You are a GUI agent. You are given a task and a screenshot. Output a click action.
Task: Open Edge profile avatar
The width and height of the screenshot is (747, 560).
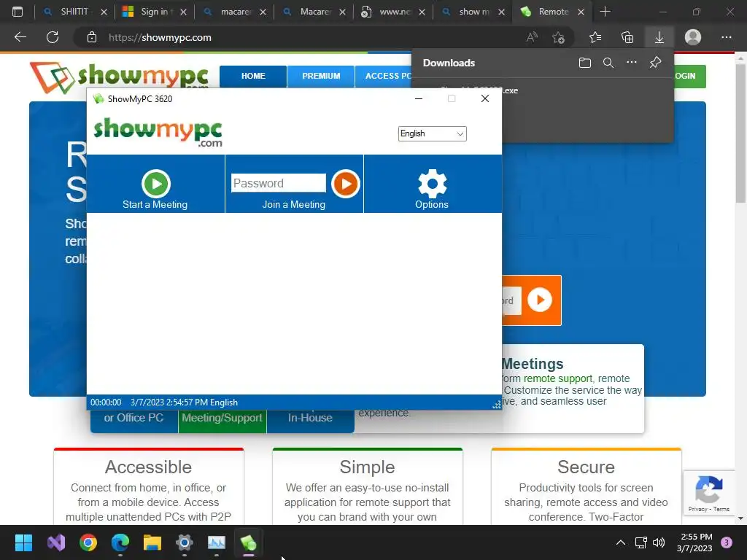pos(692,37)
